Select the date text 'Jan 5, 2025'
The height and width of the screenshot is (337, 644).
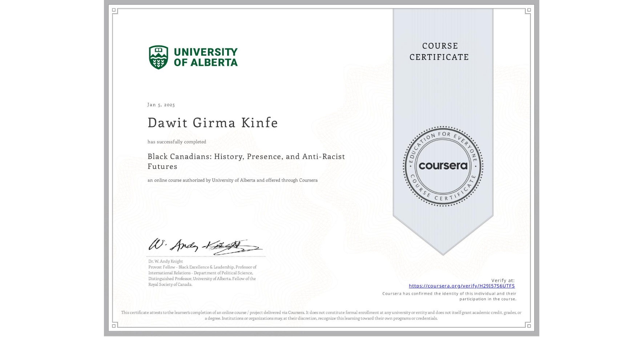(x=161, y=105)
